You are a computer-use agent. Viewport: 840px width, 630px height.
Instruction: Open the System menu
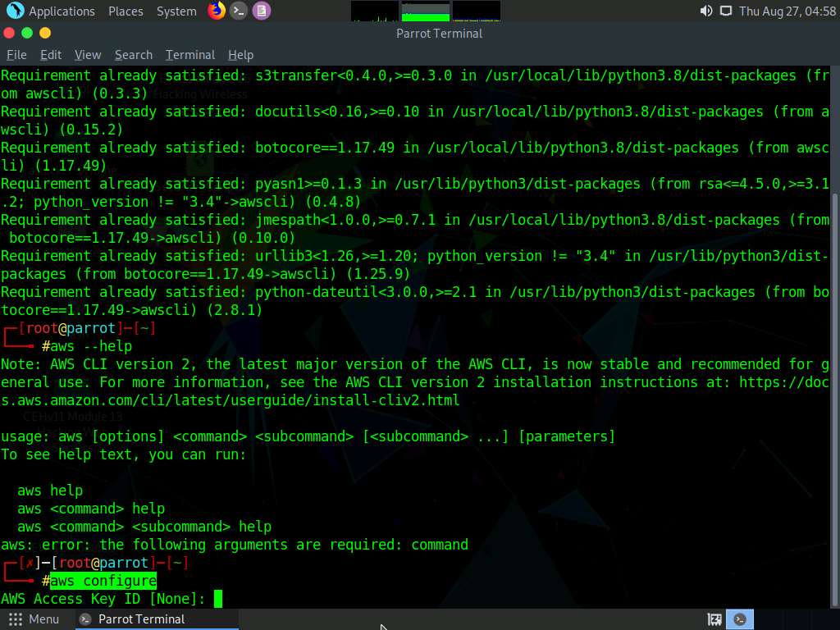point(177,11)
